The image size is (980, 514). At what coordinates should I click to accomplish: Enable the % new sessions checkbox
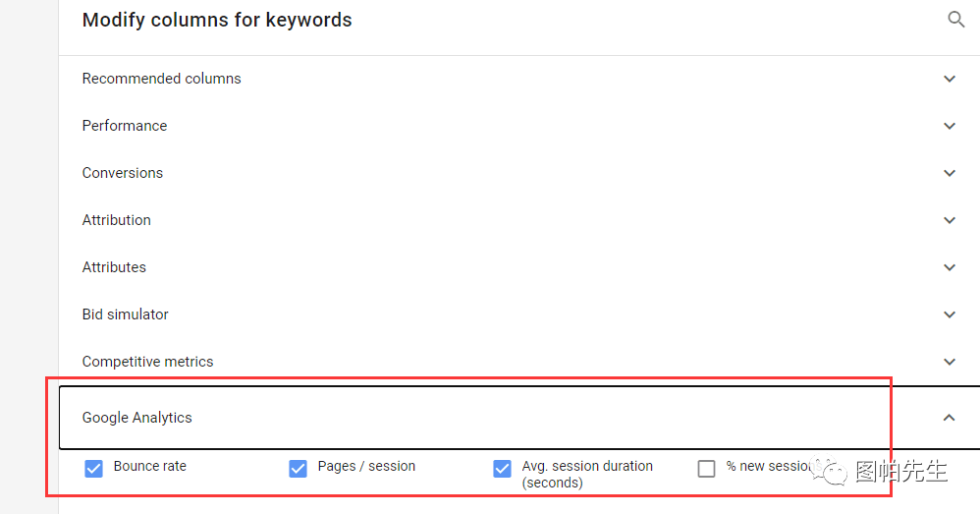[x=706, y=469]
